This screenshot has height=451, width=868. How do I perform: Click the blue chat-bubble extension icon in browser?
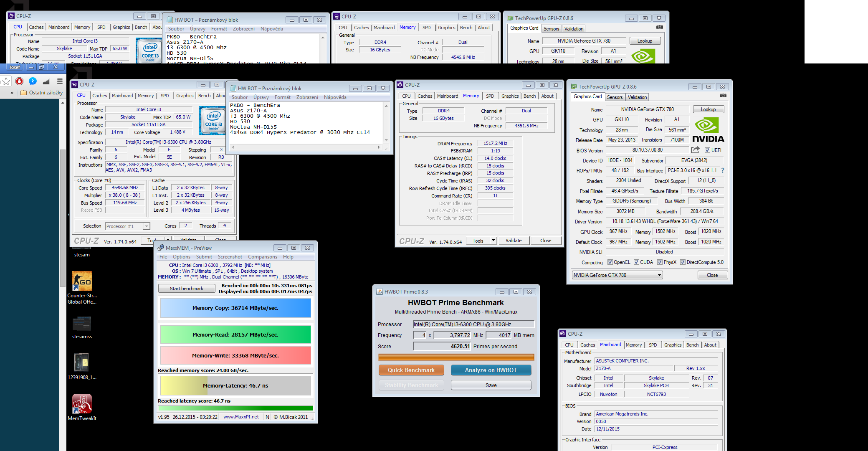point(33,81)
